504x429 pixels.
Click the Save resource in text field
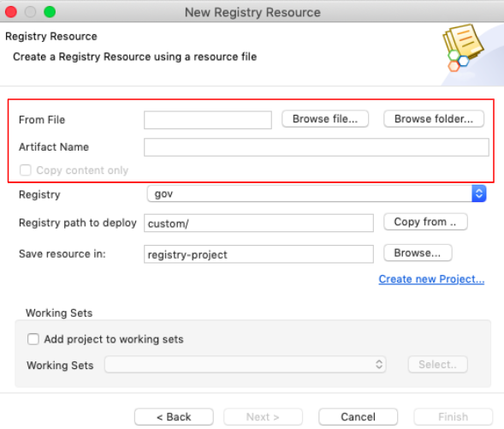click(258, 254)
